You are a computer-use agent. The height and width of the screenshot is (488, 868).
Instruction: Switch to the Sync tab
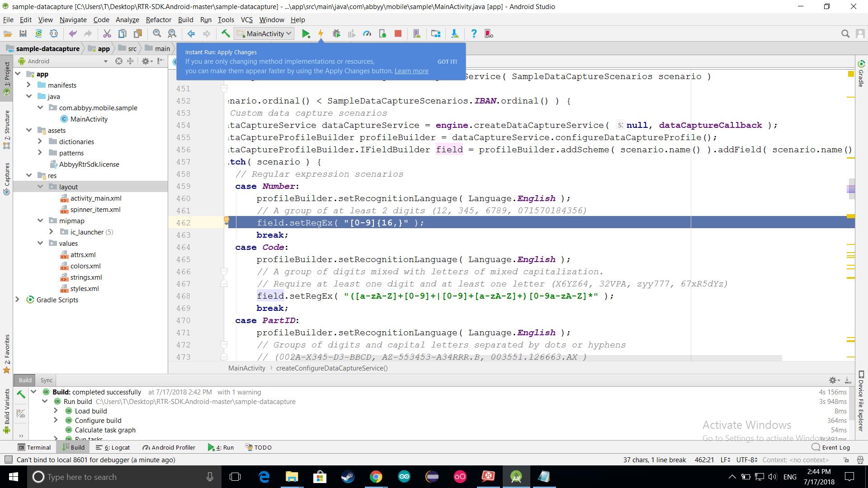[46, 380]
